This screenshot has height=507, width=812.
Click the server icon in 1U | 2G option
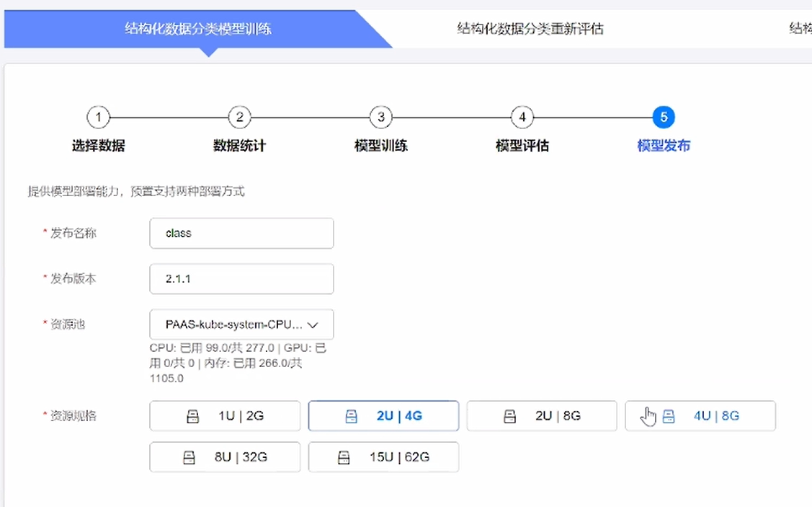coord(192,416)
